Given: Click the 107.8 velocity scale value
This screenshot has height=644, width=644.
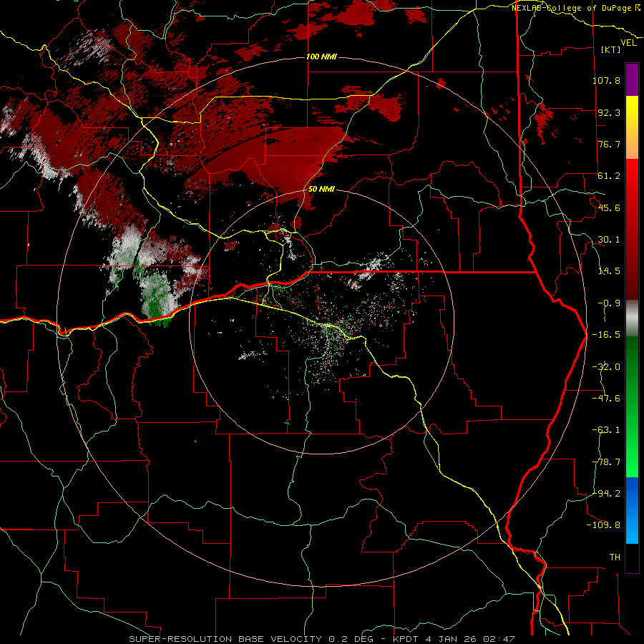Looking at the screenshot, I should tap(606, 80).
